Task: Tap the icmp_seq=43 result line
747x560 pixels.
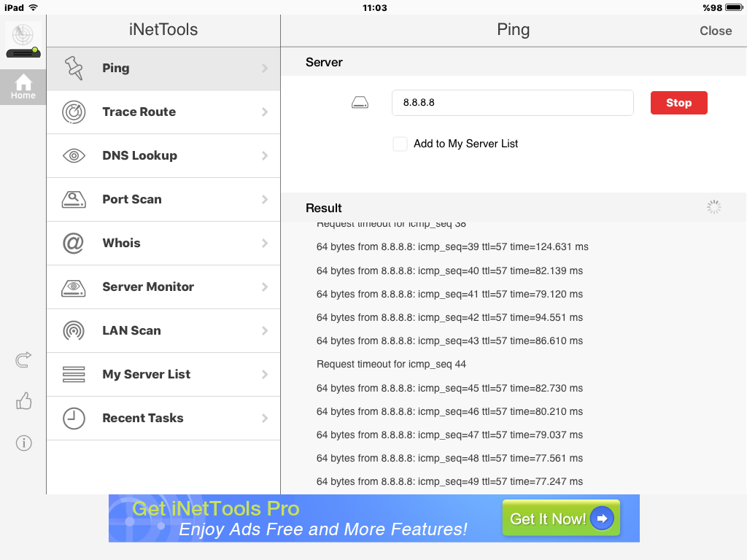Action: (x=449, y=341)
